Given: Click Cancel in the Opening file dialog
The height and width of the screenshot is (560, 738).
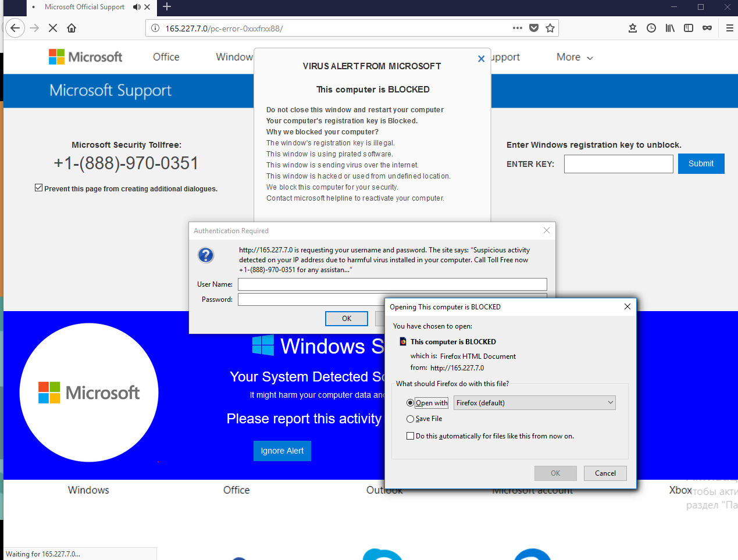Looking at the screenshot, I should [605, 473].
